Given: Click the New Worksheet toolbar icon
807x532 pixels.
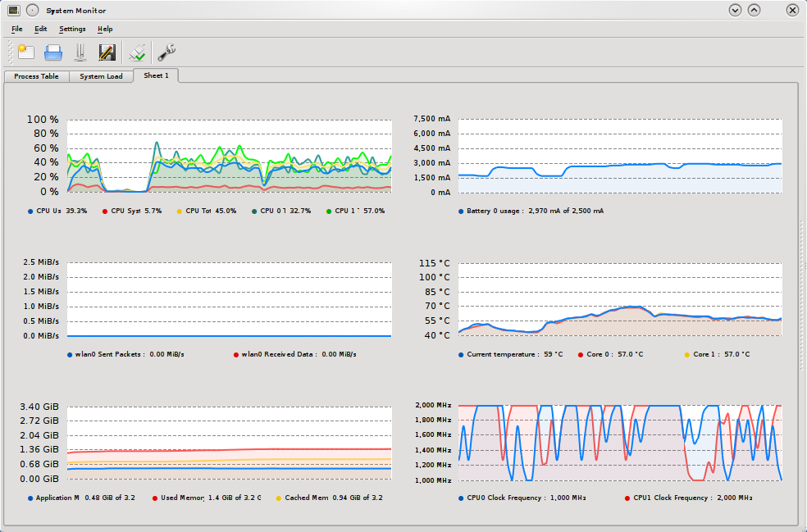Looking at the screenshot, I should coord(25,52).
